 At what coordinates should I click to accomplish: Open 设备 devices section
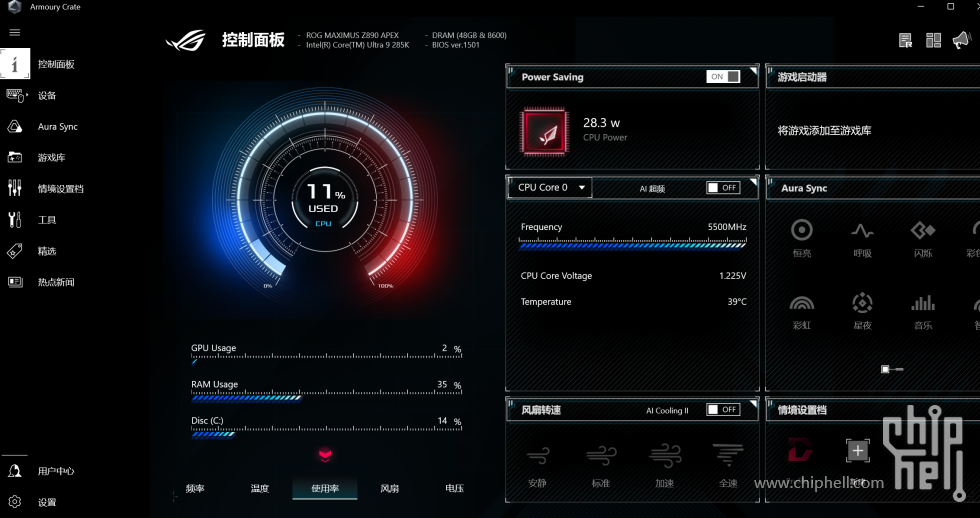47,96
